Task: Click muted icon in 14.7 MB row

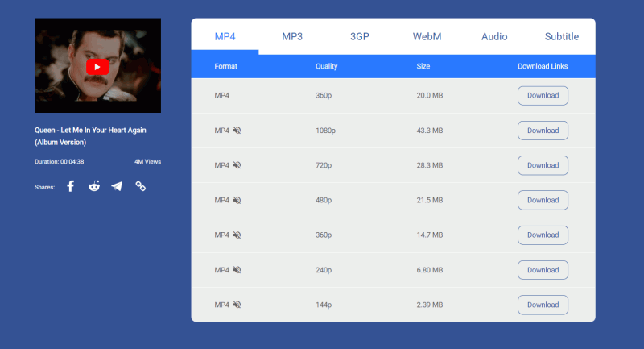Action: [x=237, y=235]
